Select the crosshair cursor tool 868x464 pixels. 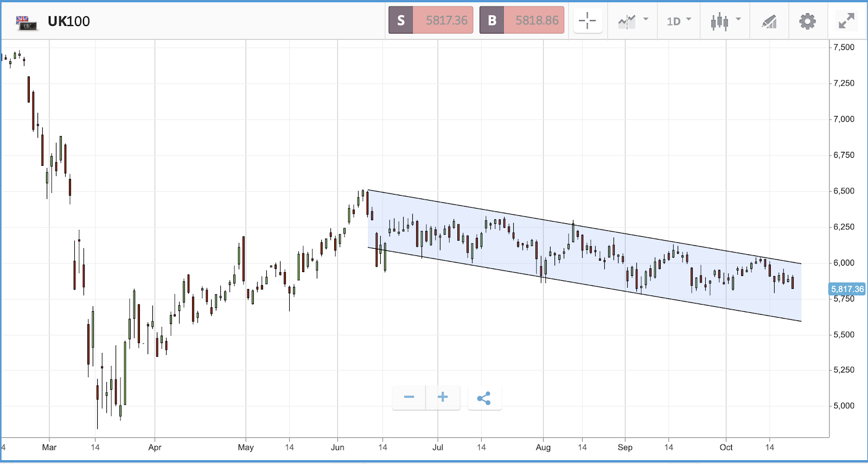coord(588,21)
